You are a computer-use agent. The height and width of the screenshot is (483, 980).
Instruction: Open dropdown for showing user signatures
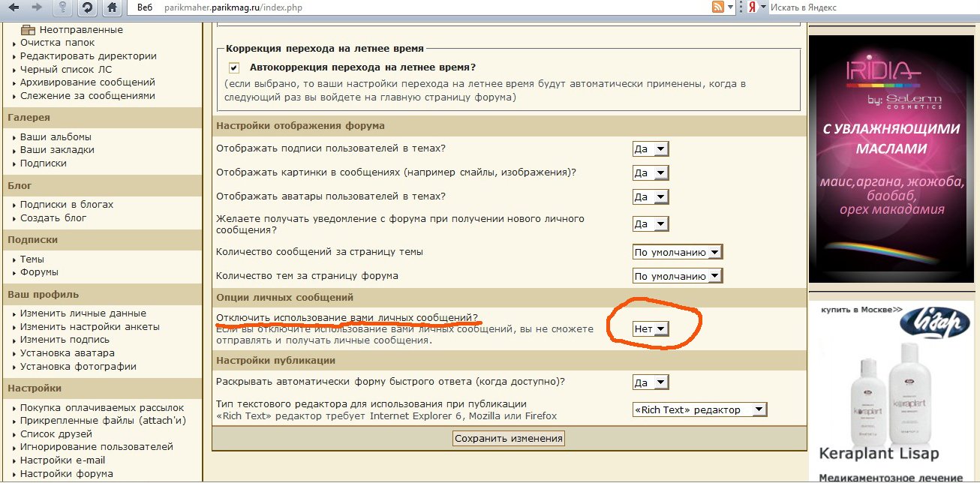tap(651, 148)
